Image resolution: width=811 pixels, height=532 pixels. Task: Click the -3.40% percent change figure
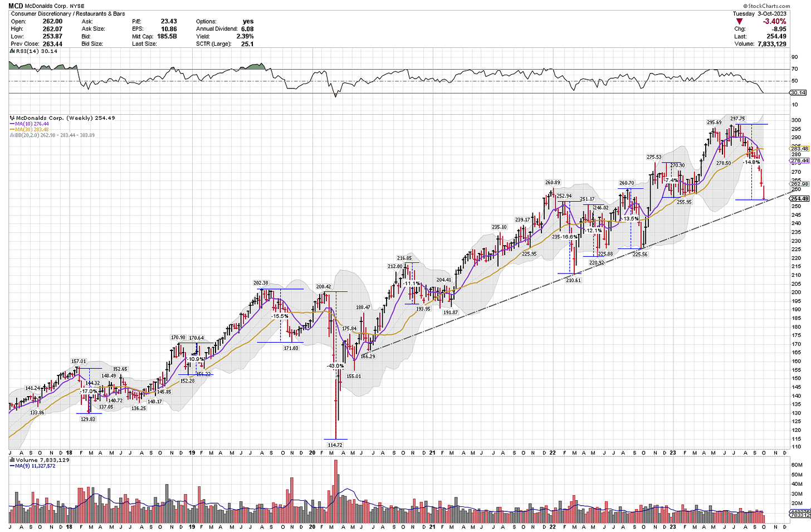point(774,21)
